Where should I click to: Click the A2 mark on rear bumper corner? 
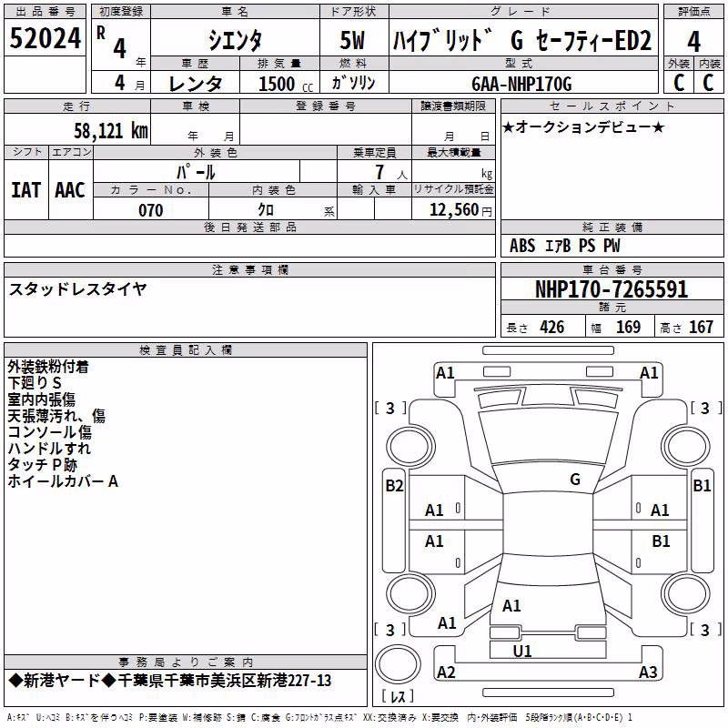pyautogui.click(x=446, y=672)
